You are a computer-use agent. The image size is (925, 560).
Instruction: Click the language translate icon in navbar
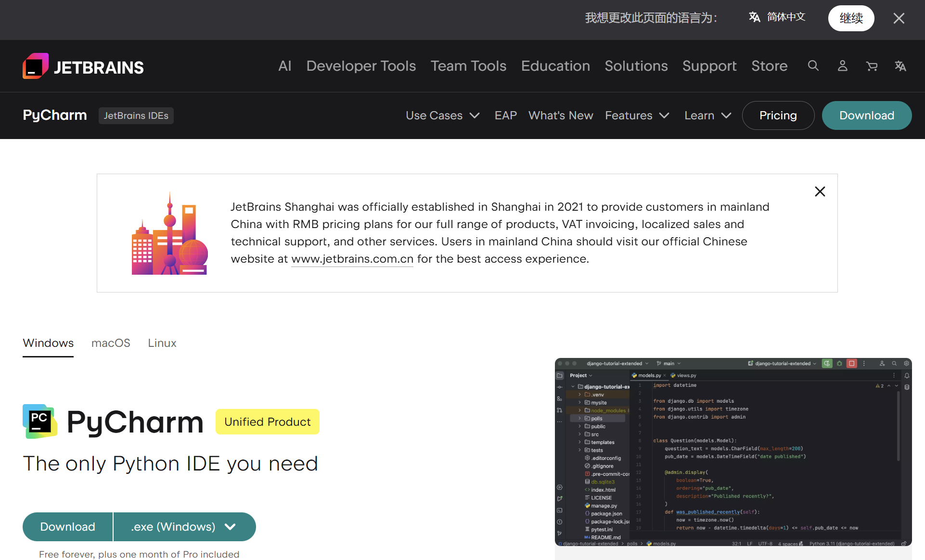click(x=900, y=66)
